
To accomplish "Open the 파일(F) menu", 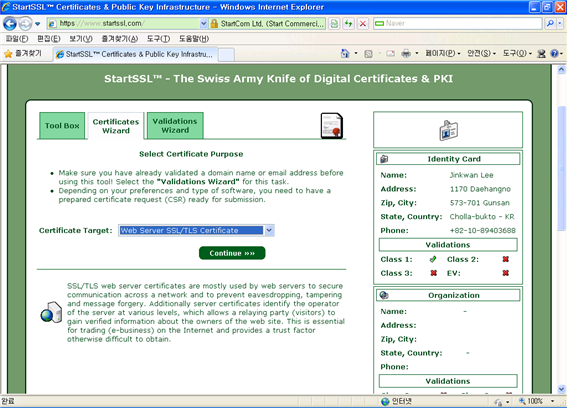I will pos(17,39).
